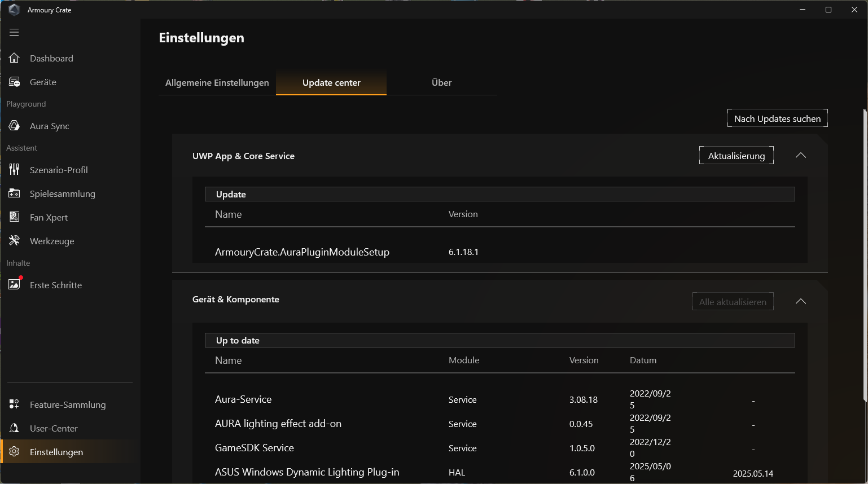Open Aura Sync icon
Viewport: 868px width, 484px height.
(x=14, y=126)
